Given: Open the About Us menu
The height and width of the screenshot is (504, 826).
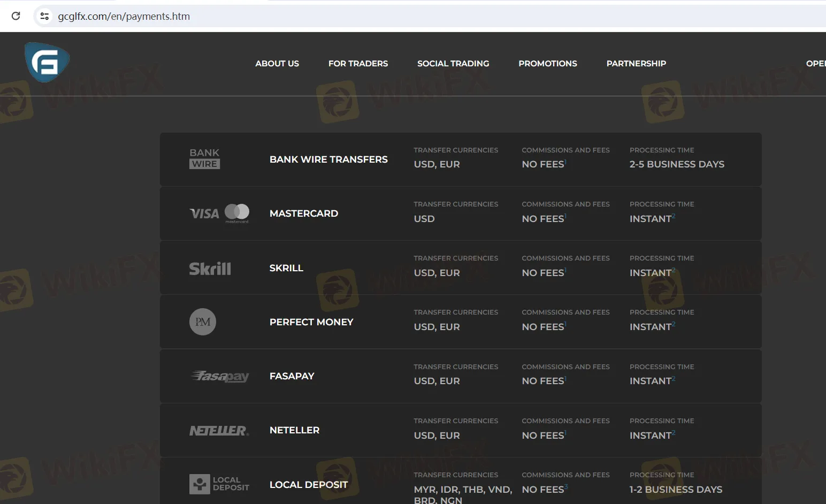Looking at the screenshot, I should point(277,64).
